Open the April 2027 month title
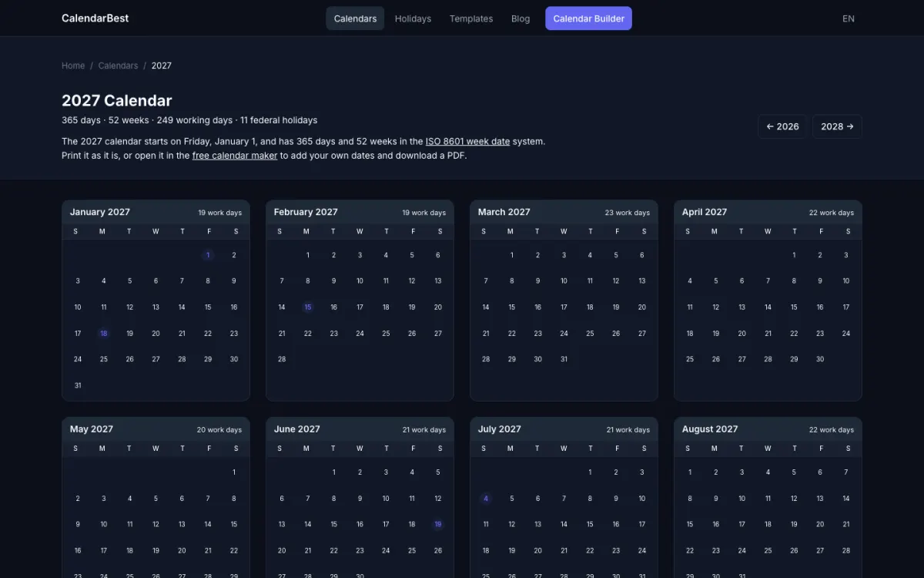This screenshot has width=924, height=578. click(705, 212)
